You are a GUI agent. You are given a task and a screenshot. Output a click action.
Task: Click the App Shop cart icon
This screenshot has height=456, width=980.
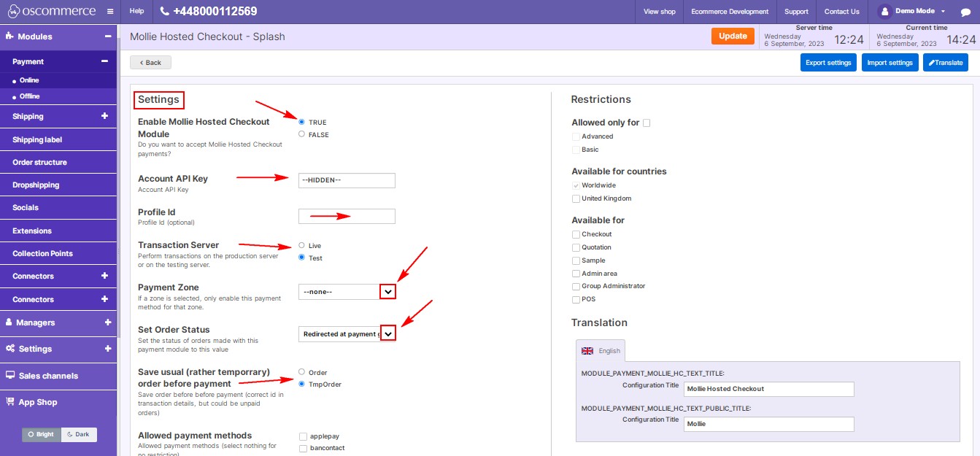coord(10,401)
